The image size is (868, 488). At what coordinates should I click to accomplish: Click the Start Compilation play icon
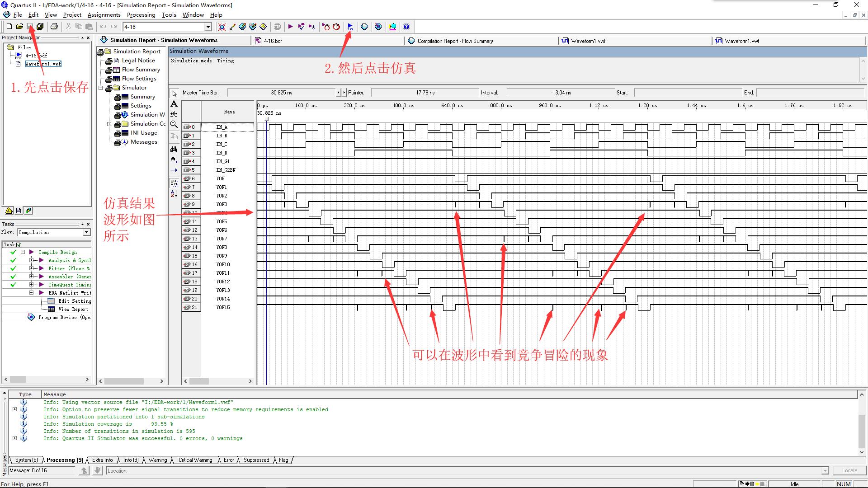coord(290,27)
